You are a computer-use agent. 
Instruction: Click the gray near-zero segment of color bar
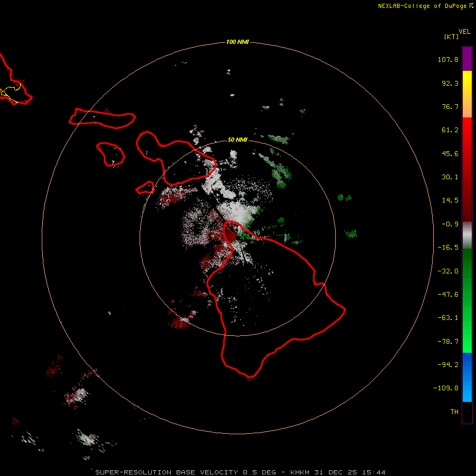pos(467,235)
